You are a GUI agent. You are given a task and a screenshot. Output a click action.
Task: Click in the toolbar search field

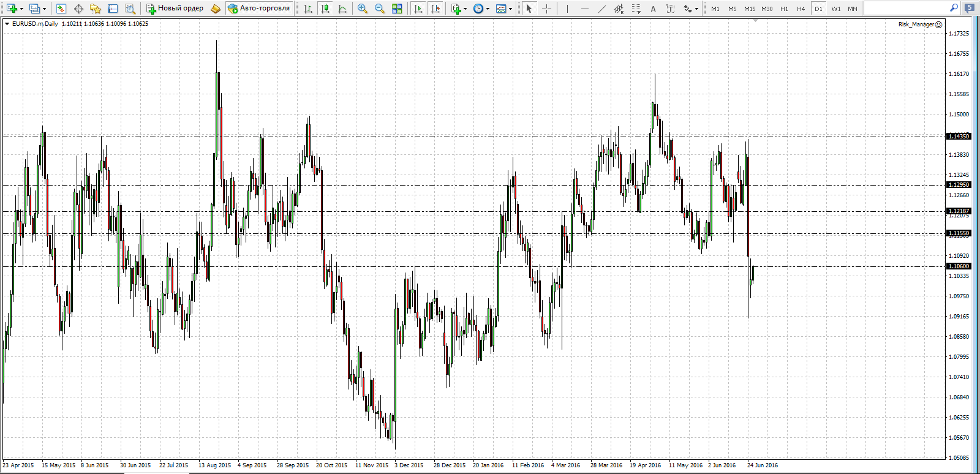coord(905,8)
